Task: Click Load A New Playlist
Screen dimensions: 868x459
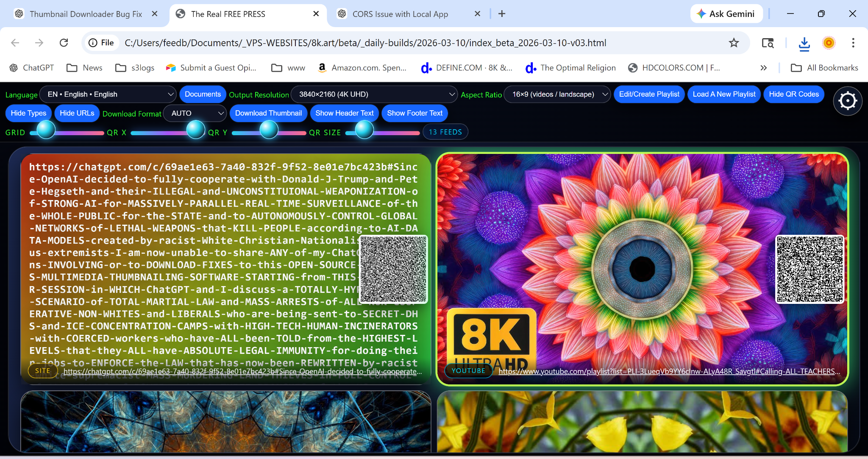Action: pyautogui.click(x=724, y=94)
